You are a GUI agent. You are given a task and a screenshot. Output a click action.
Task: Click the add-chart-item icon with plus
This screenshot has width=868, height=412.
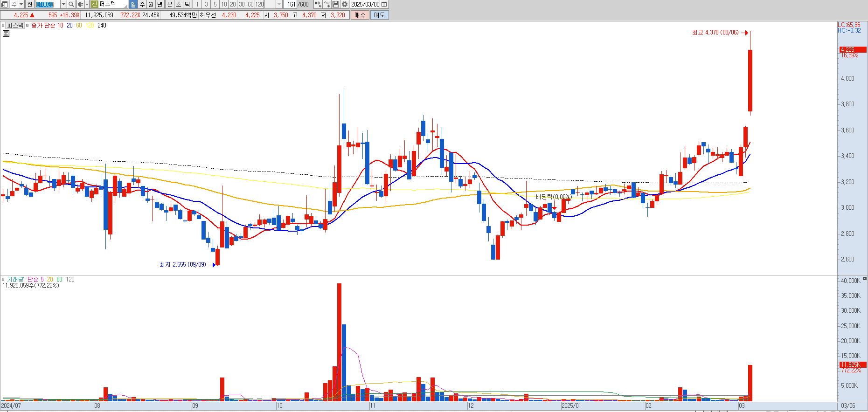pos(318,4)
